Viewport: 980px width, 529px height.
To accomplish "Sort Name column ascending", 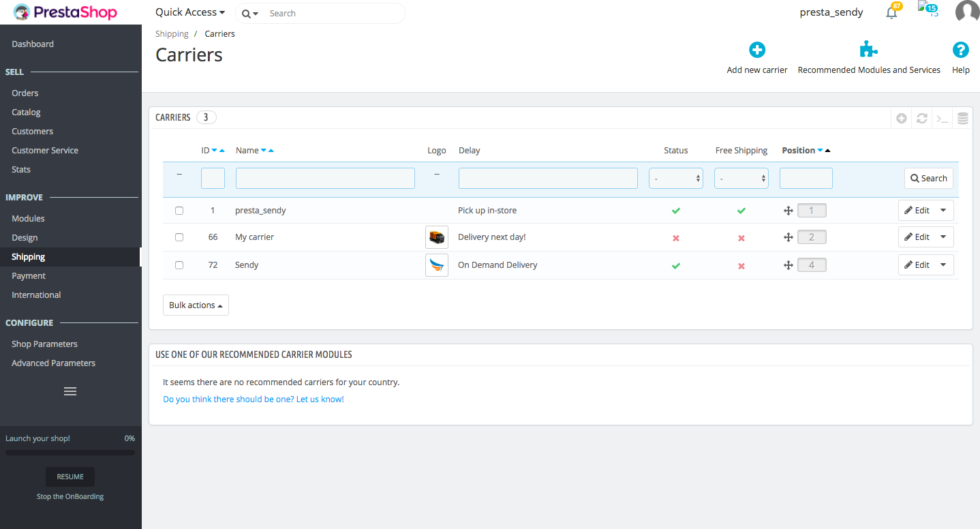I will (x=271, y=151).
